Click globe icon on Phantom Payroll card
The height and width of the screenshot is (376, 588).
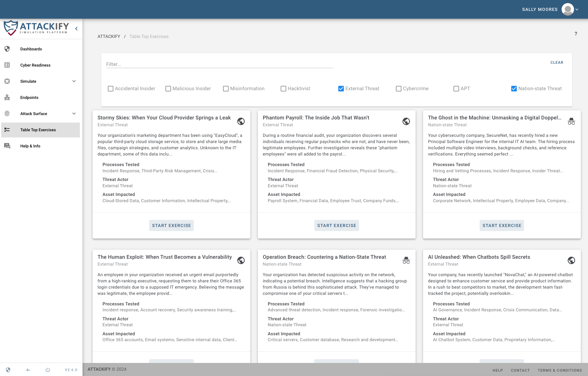point(406,121)
